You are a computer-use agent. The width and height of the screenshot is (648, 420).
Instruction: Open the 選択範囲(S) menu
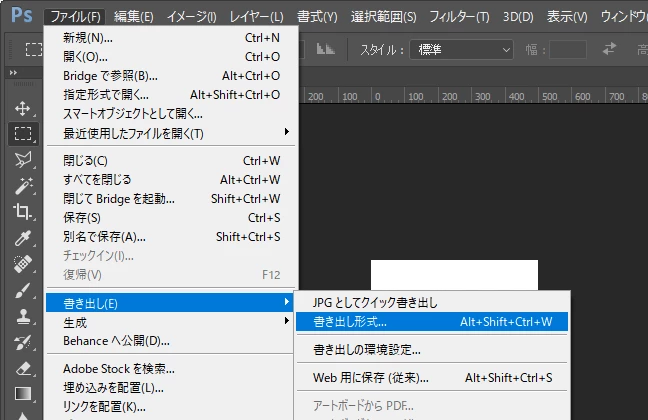point(384,17)
